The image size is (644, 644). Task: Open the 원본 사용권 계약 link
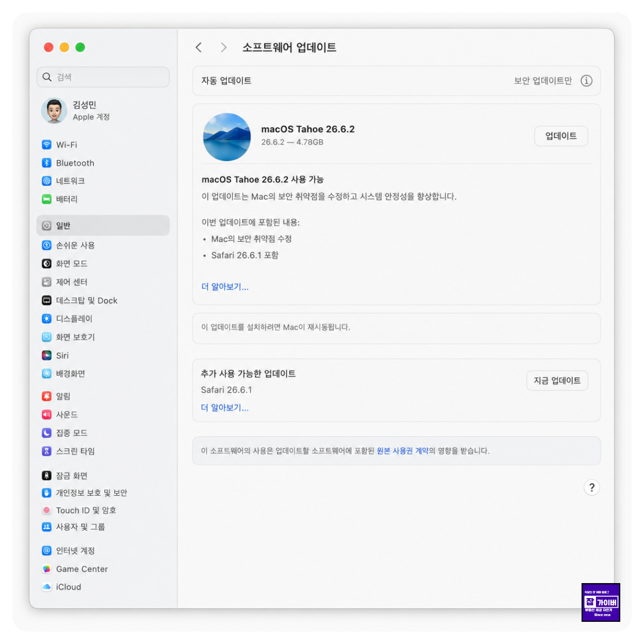[x=403, y=451]
